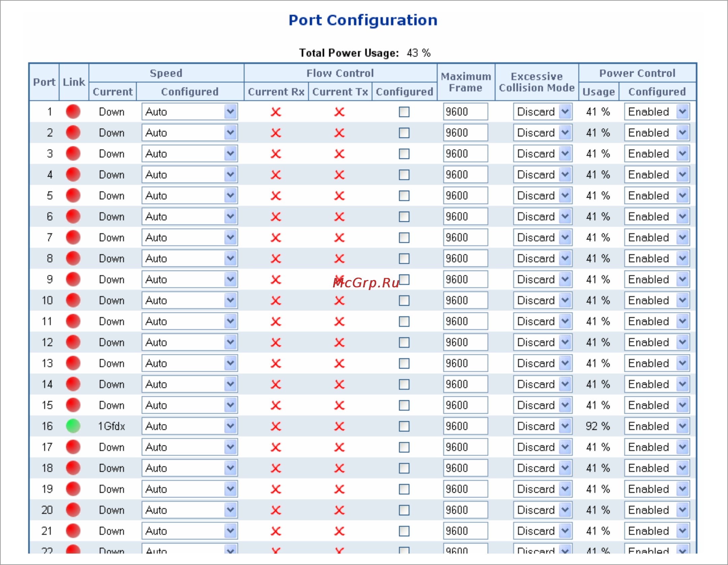Click the red link indicator of port 3
The width and height of the screenshot is (728, 565).
tap(73, 154)
